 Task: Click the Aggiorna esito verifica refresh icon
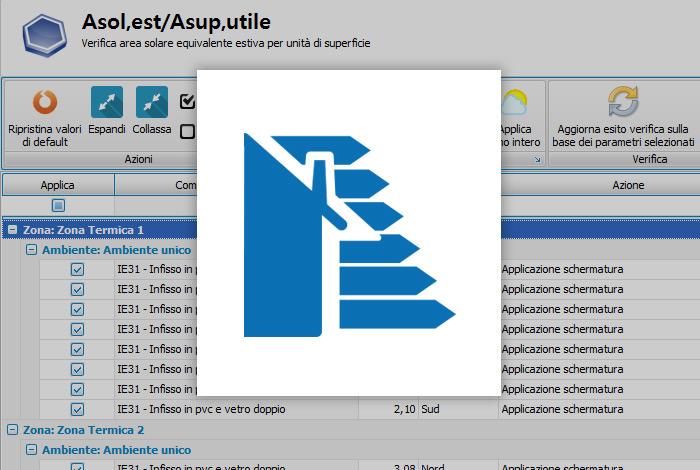[x=623, y=101]
